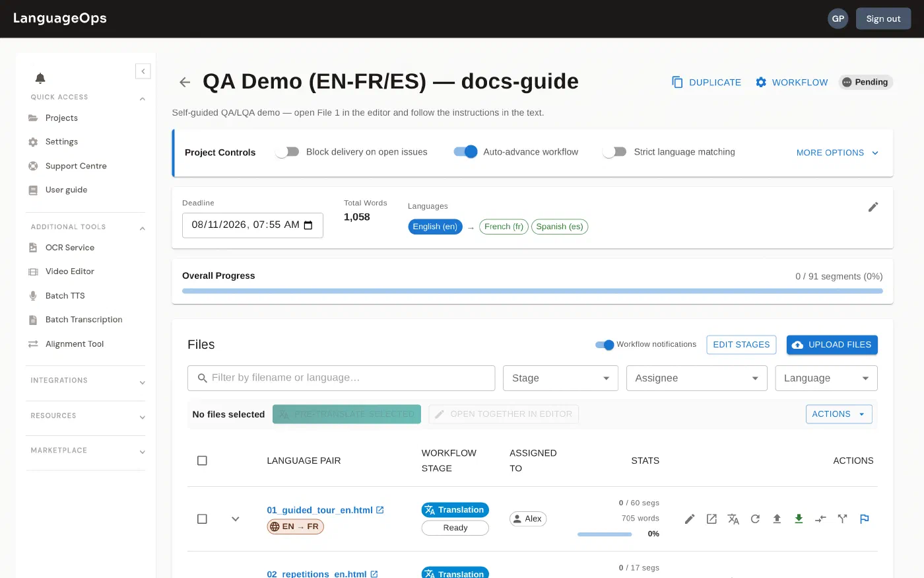Open the ACTIONS dropdown button
The height and width of the screenshot is (578, 924).
(x=839, y=414)
